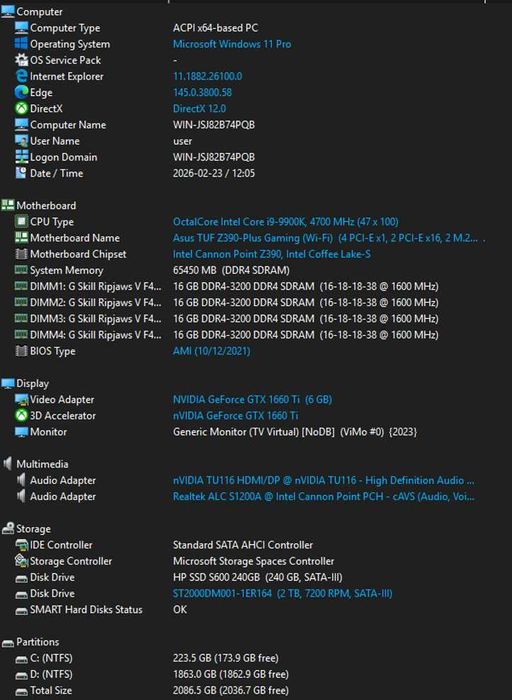Select the Logon Domain value WIN-JSJ82B74PQB
This screenshot has width=512, height=700.
(214, 157)
